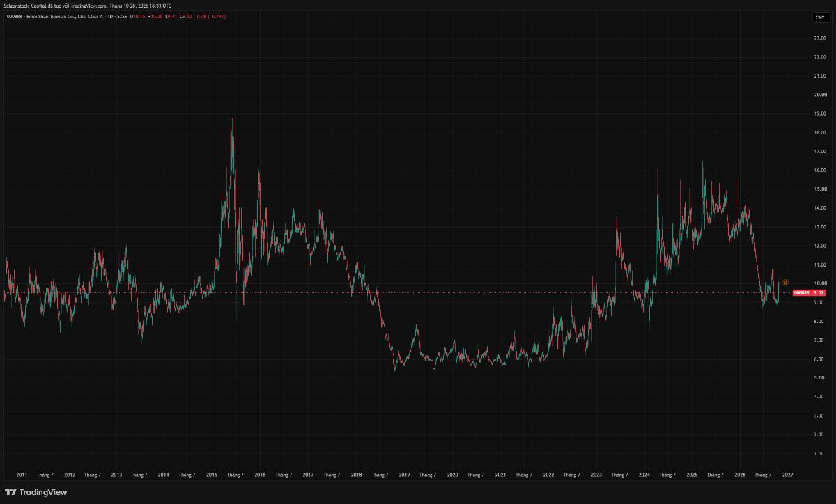Image resolution: width=836 pixels, height=504 pixels.
Task: Click the TradingView logo icon
Action: coord(10,492)
